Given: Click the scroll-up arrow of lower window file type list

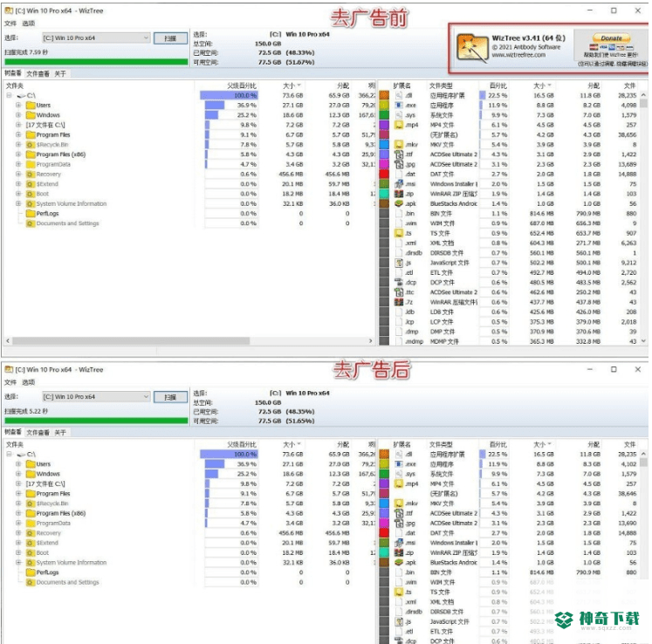Looking at the screenshot, I should click(643, 454).
